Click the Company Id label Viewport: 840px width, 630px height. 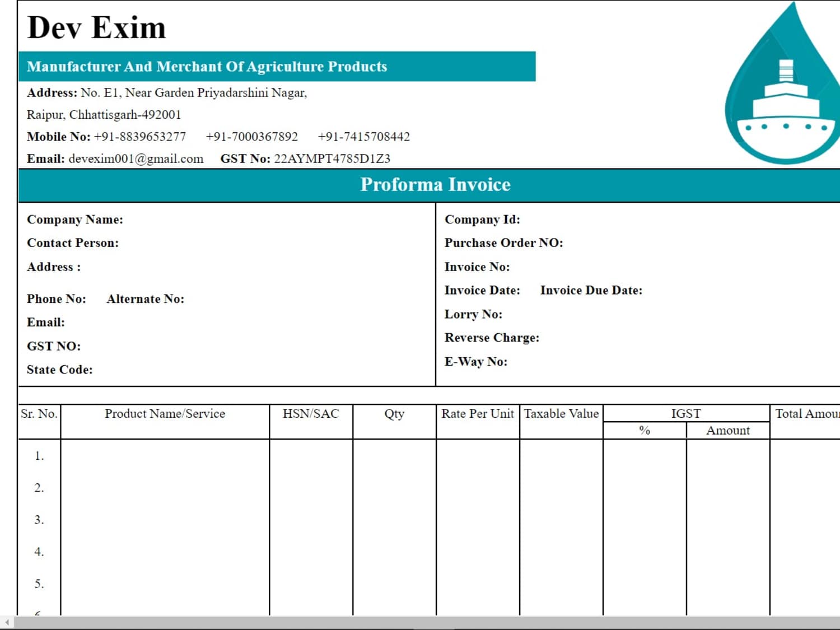482,220
